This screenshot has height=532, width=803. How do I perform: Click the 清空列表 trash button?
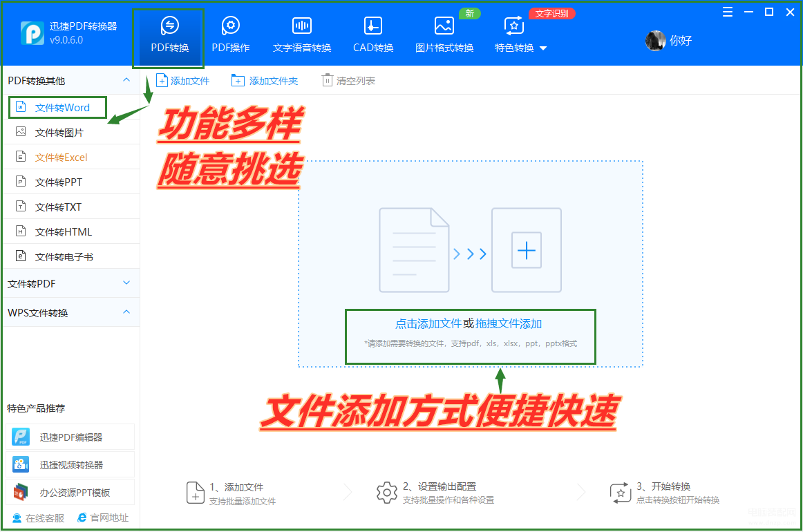click(x=349, y=81)
